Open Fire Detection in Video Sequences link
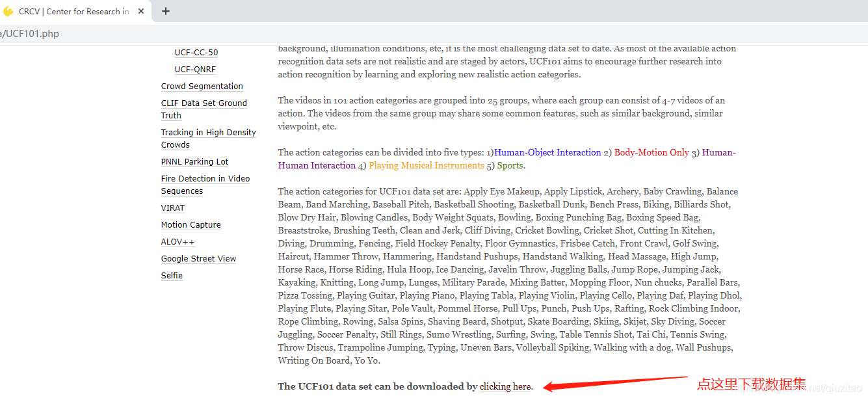 [205, 185]
